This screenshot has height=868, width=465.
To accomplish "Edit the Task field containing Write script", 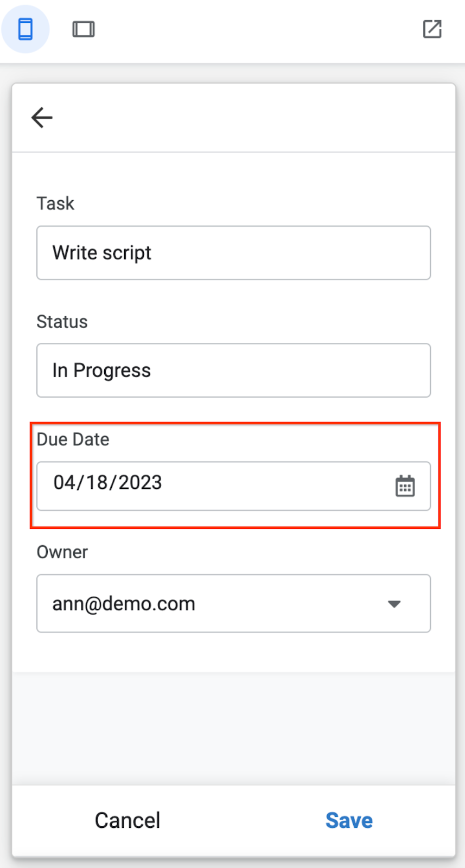I will point(233,253).
